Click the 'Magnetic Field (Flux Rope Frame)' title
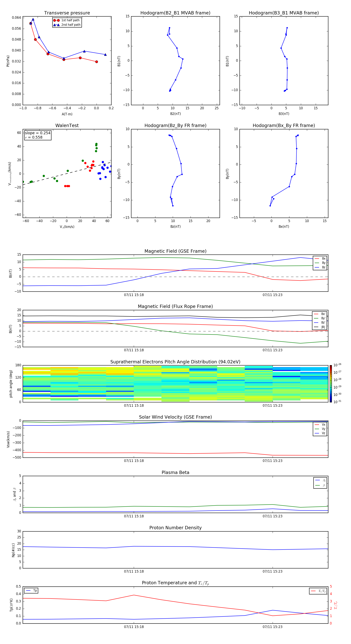Screen dimensions: 351x644 click(x=175, y=307)
